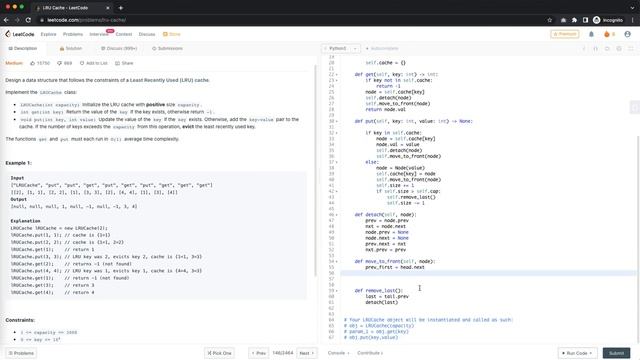Collapse the def put fold arrow

click(336, 121)
